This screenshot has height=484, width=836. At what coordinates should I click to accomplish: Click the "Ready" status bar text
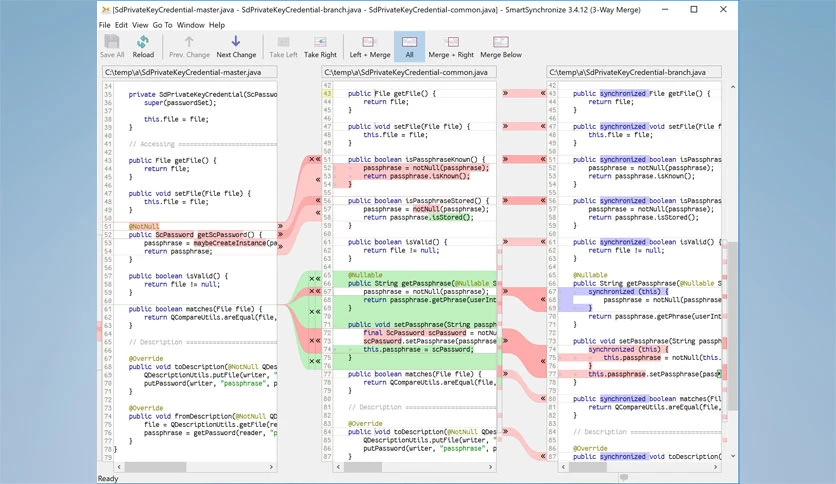point(108,479)
